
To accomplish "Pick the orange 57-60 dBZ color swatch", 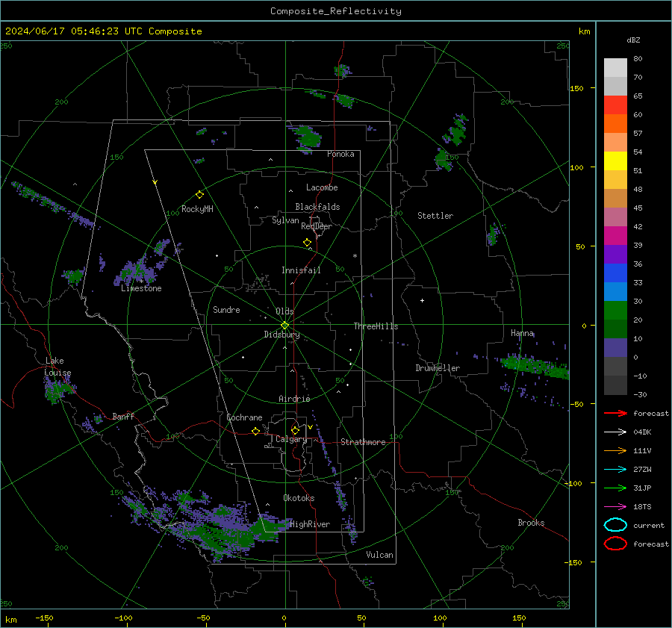I will (615, 124).
